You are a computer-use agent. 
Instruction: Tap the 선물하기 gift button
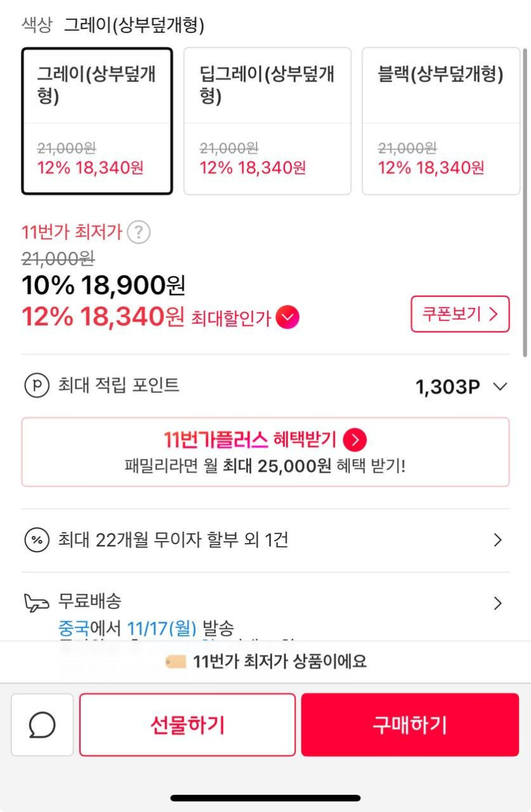pos(188,725)
